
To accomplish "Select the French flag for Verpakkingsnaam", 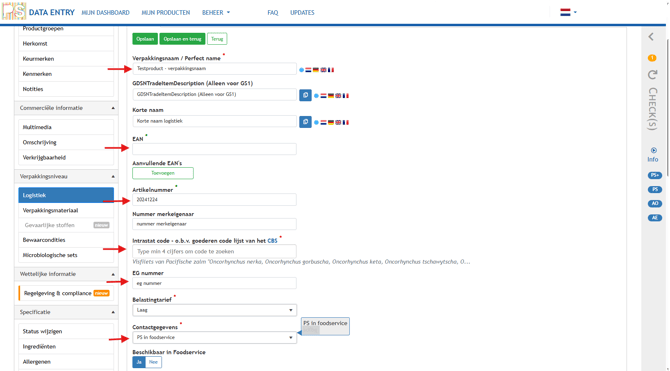I will coord(331,70).
